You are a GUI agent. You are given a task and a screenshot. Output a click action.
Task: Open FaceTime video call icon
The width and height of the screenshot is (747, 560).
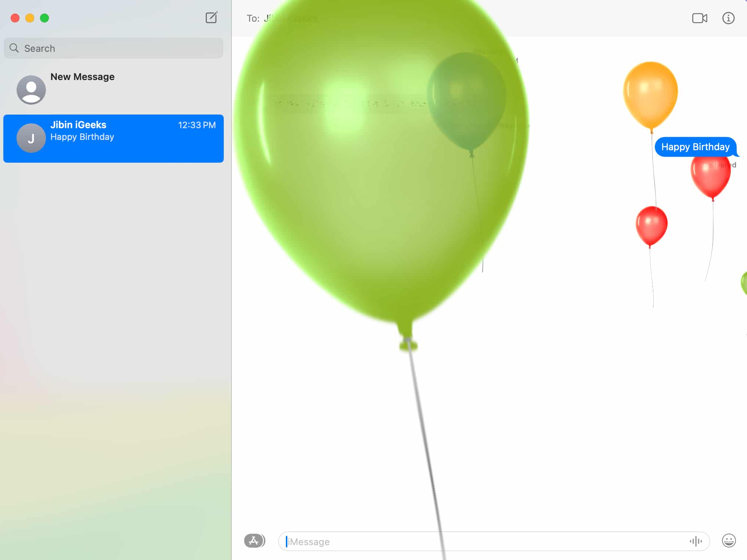point(700,18)
